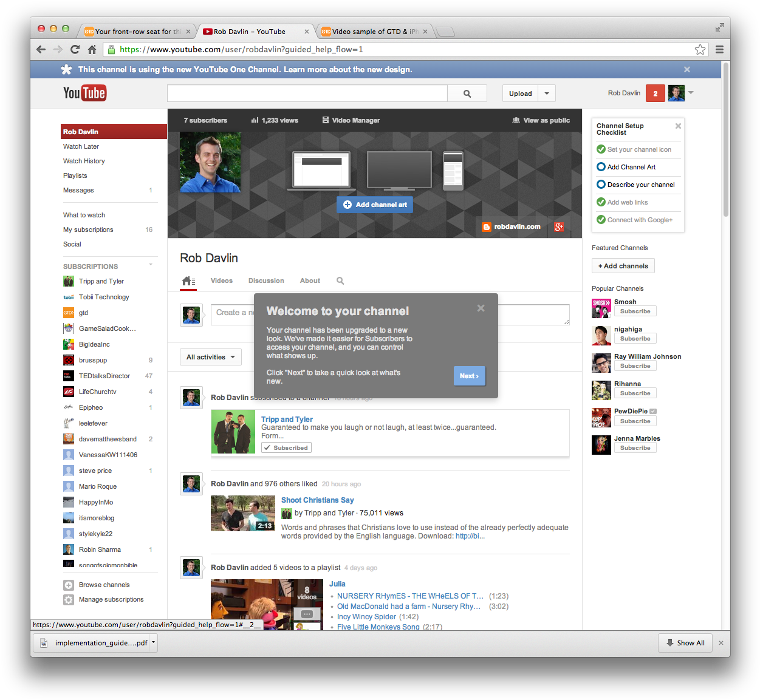
Task: Click the gtd channel icon in subscriptions
Action: tap(69, 313)
